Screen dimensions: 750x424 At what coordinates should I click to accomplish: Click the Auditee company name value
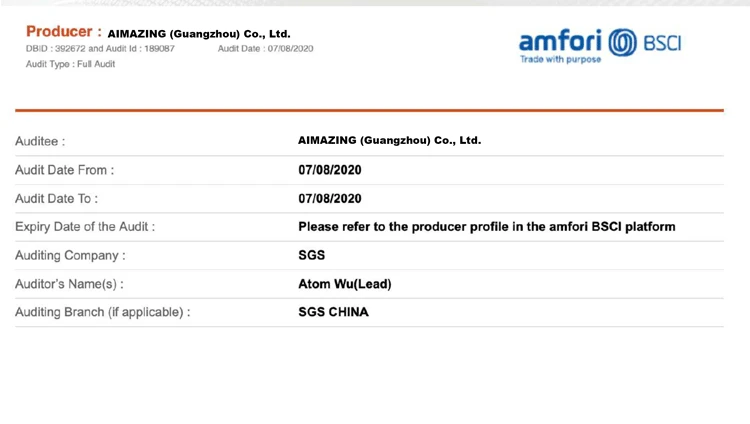[x=389, y=141]
